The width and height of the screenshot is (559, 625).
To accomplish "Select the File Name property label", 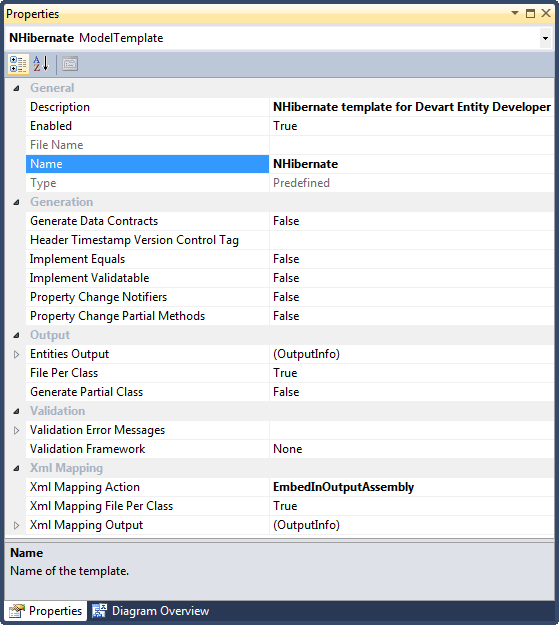I will point(57,145).
